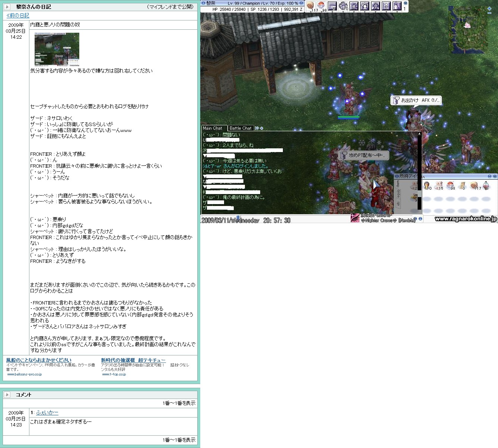Select inventory item with count 3
Viewport: 498px width, 448px height.
coord(462,185)
